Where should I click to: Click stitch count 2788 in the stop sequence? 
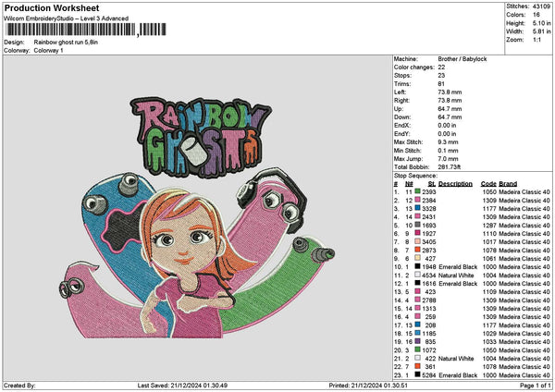[429, 300]
